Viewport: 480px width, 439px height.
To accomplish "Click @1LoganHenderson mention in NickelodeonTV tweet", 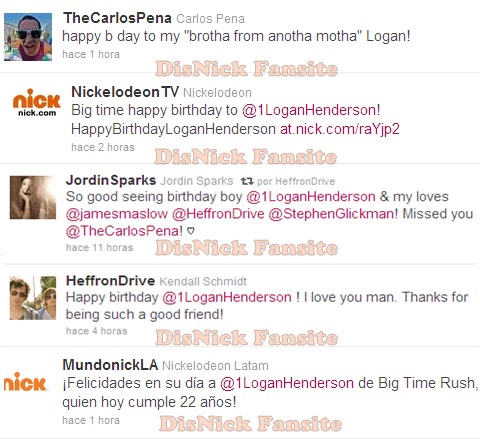I will point(311,110).
